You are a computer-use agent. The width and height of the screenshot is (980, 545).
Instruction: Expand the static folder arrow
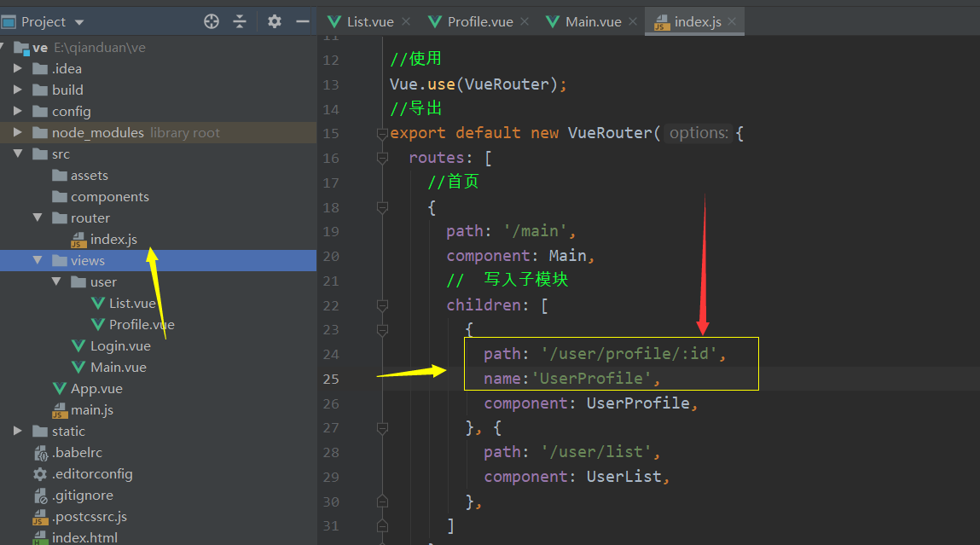(x=18, y=432)
